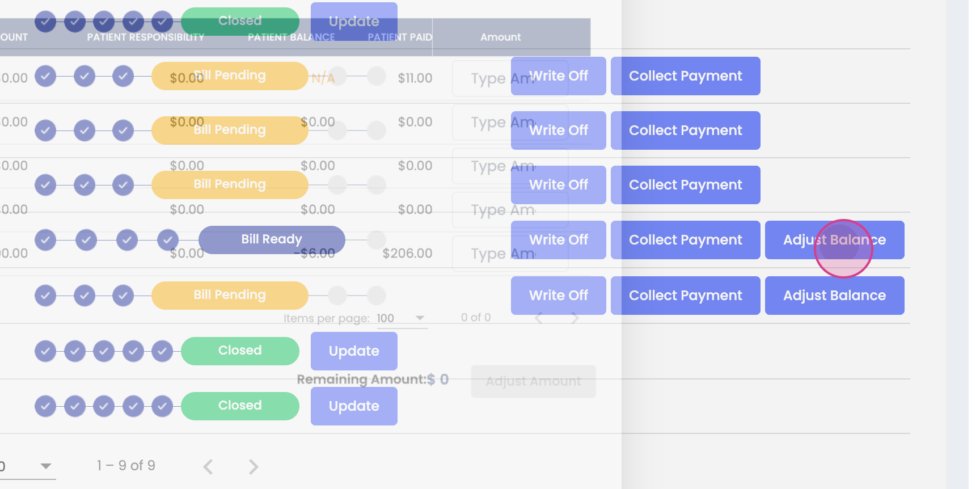Screen dimensions: 980x489
Task: Click the Amount column header
Action: coord(500,37)
